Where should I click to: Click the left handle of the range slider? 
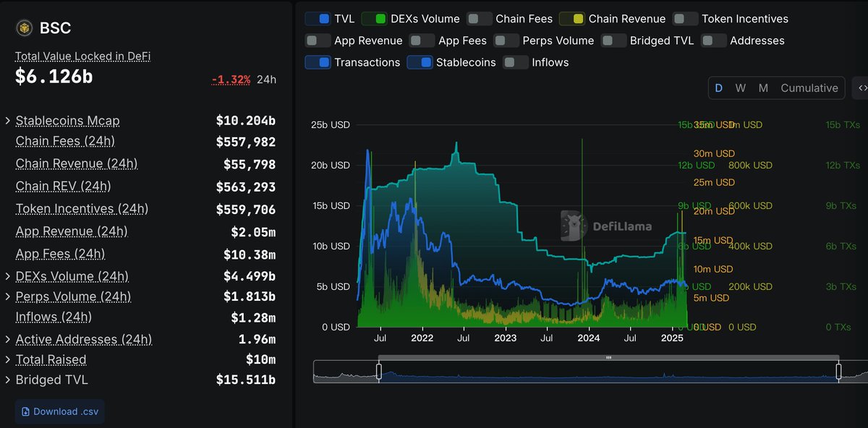click(378, 372)
